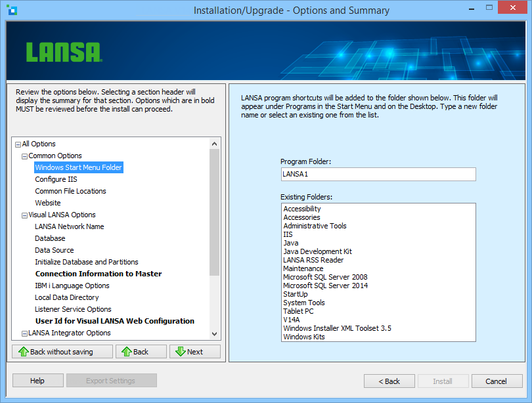This screenshot has height=403, width=532.
Task: Select the V14A folder
Action: coord(292,320)
